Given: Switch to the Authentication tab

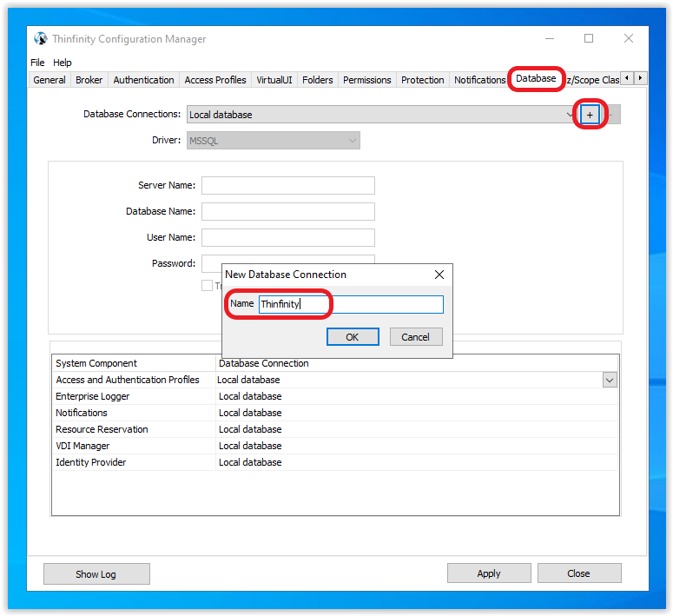Looking at the screenshot, I should tap(143, 80).
